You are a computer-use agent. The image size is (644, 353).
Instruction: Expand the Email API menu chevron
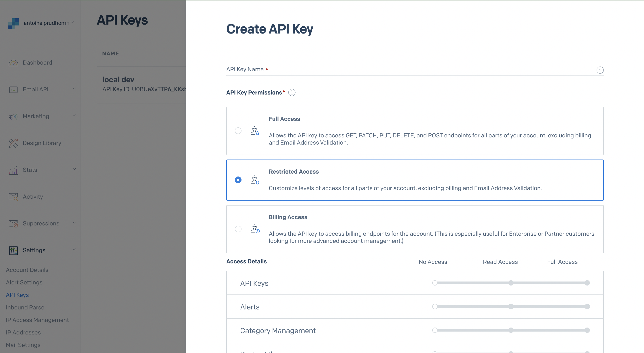(74, 89)
